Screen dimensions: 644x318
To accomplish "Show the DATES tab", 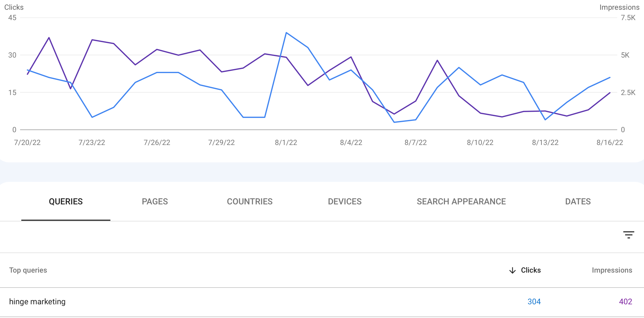I will pos(578,202).
